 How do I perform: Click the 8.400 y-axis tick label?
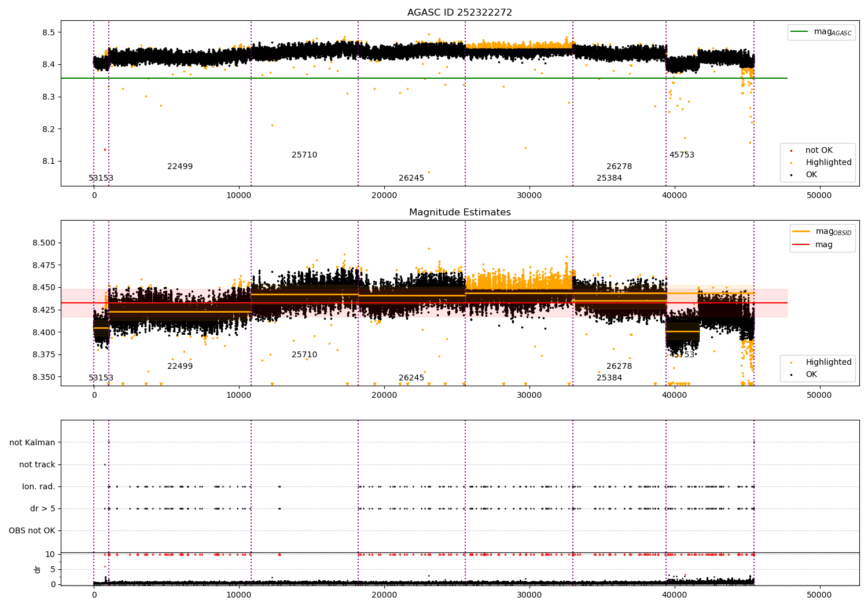[44, 333]
